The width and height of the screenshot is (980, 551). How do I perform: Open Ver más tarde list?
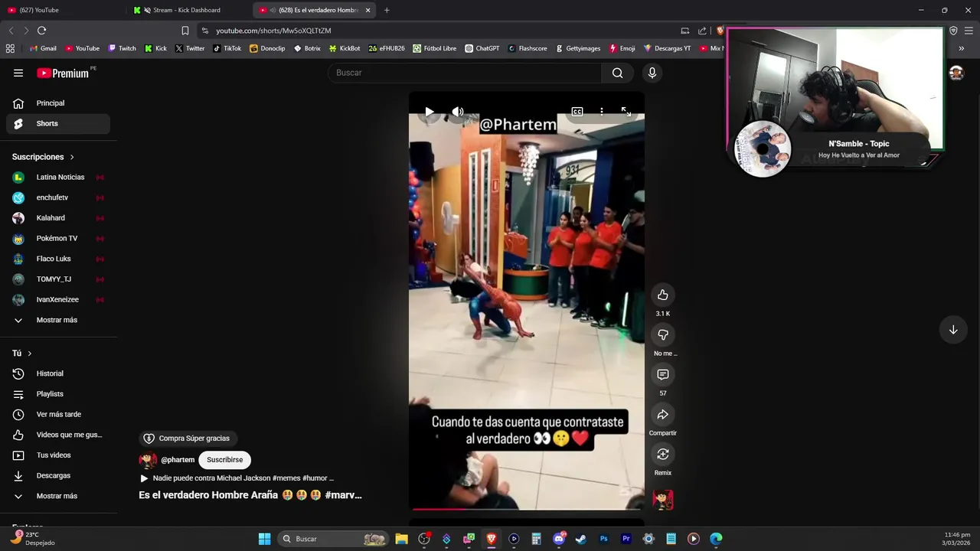(x=58, y=414)
